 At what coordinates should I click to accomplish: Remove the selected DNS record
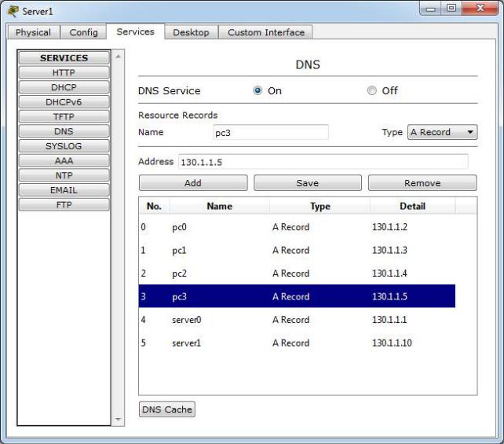click(422, 183)
